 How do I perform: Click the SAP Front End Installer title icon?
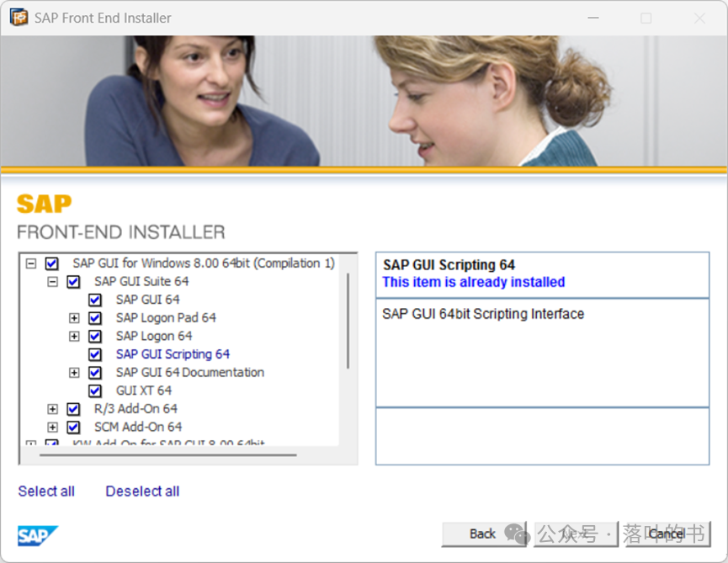coord(19,18)
